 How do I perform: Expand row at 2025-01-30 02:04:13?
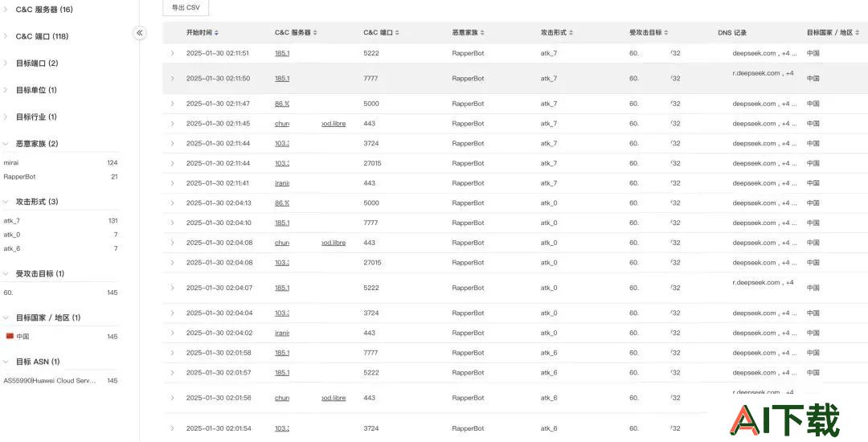172,203
